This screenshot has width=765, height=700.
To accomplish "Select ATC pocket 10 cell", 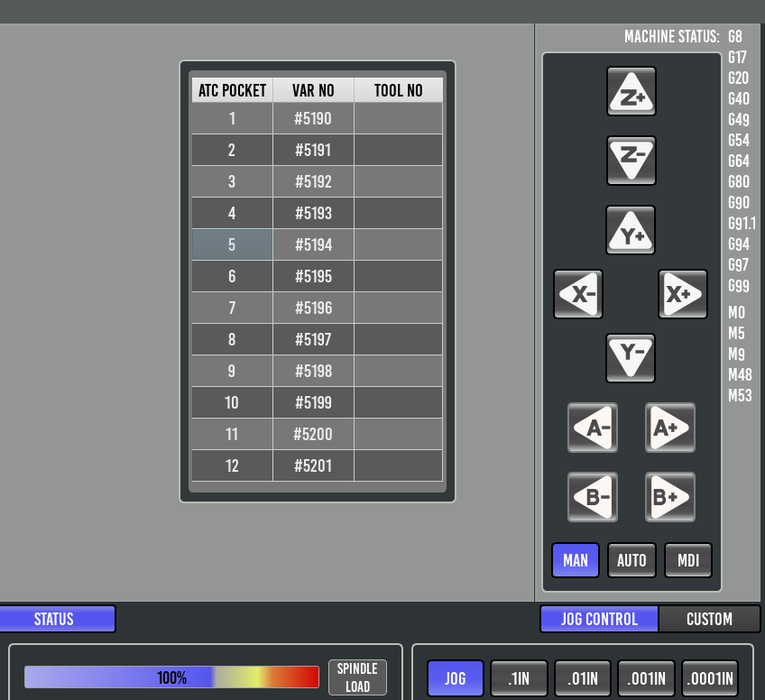I will point(232,402).
